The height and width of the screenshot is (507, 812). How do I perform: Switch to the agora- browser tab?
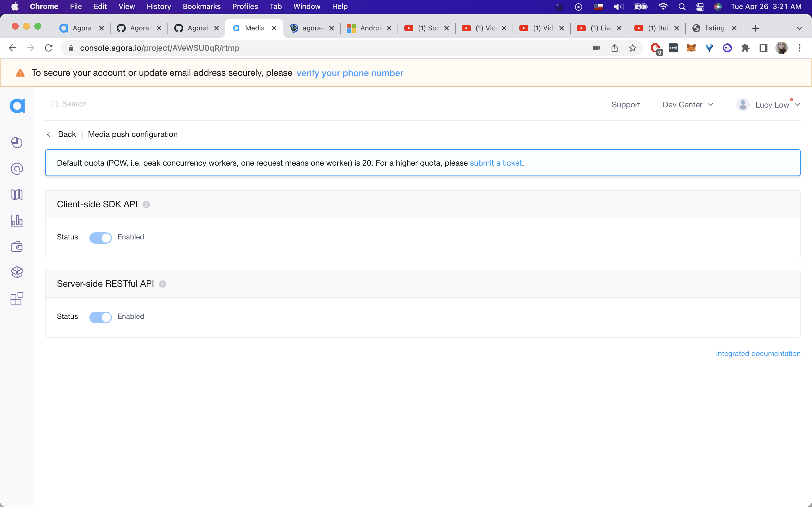(x=312, y=28)
